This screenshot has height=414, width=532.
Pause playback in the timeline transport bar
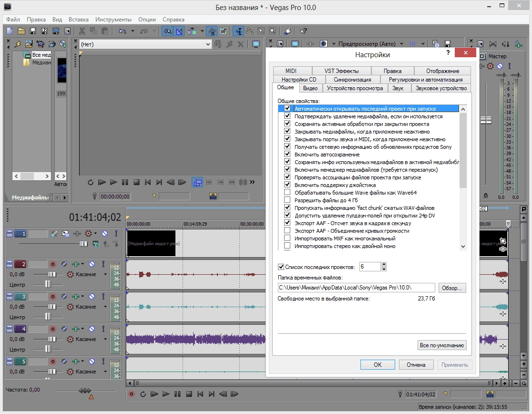(x=177, y=394)
